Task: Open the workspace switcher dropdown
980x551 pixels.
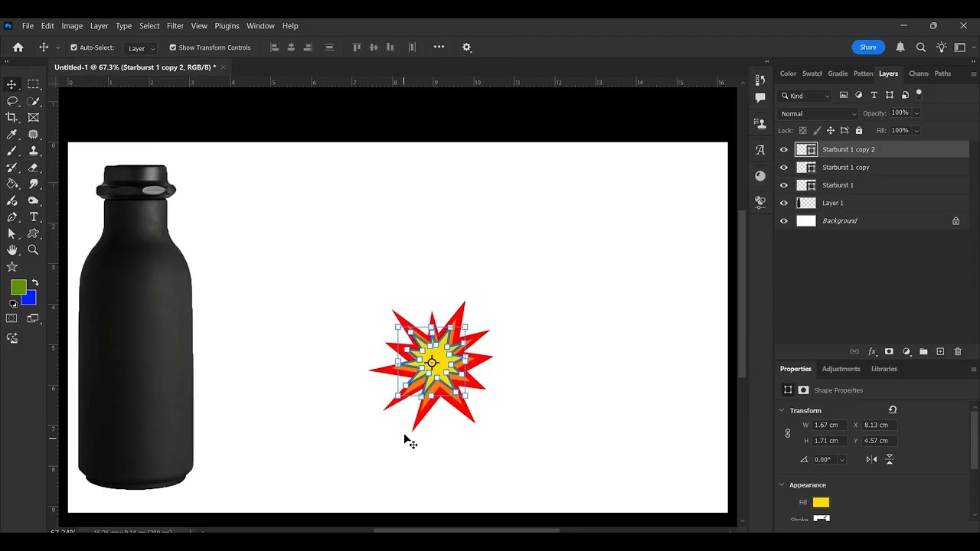Action: [x=963, y=47]
